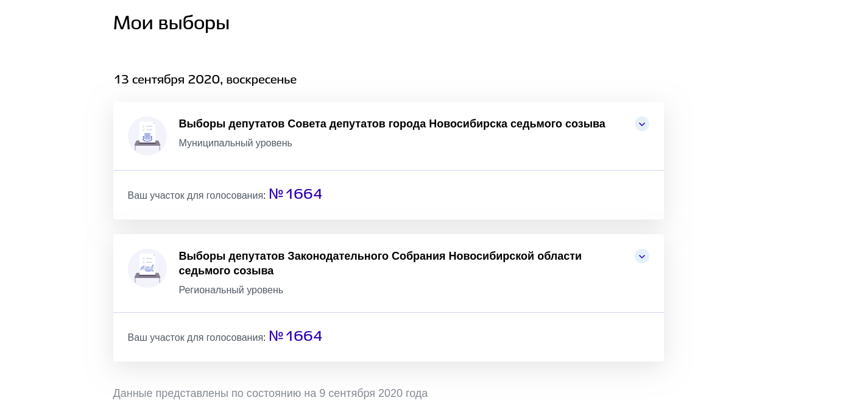The image size is (868, 414).
Task: Click 'Ваш участок для голосования' in the regional card
Action: pyautogui.click(x=196, y=338)
